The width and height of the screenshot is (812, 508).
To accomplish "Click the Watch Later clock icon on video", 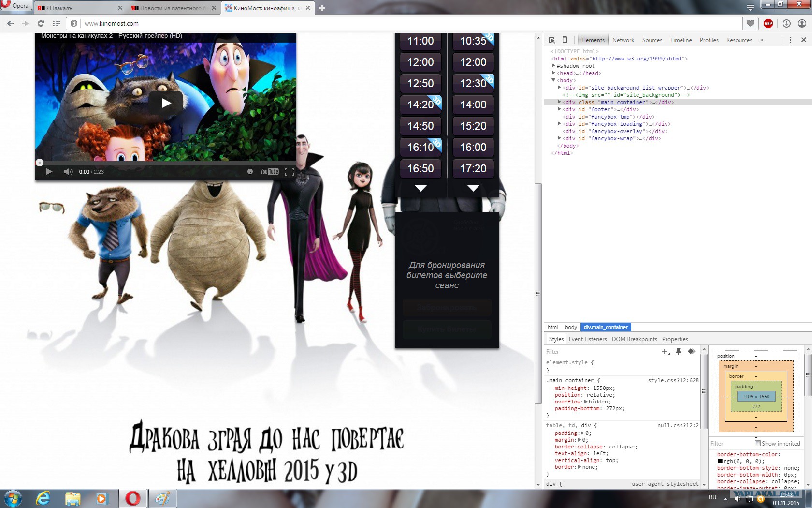I will point(250,172).
